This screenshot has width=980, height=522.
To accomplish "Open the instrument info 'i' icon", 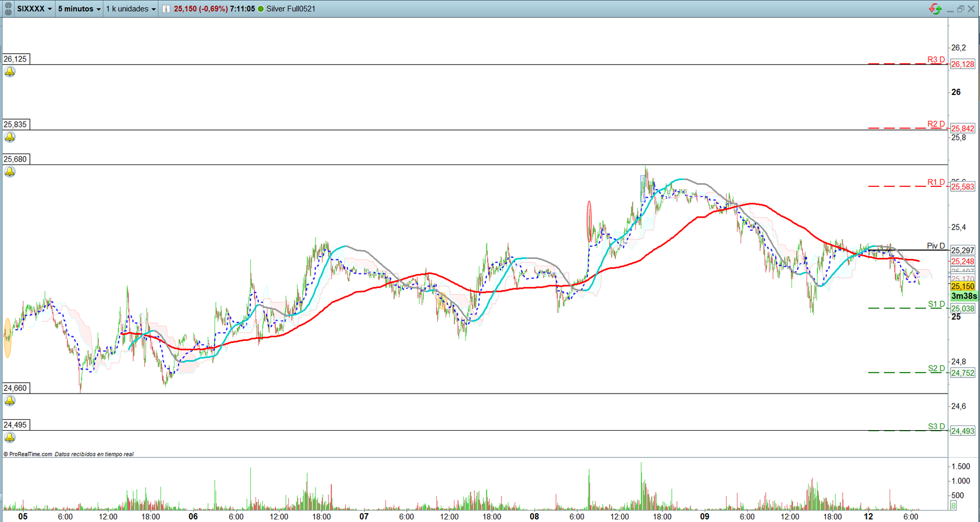I will (x=166, y=9).
